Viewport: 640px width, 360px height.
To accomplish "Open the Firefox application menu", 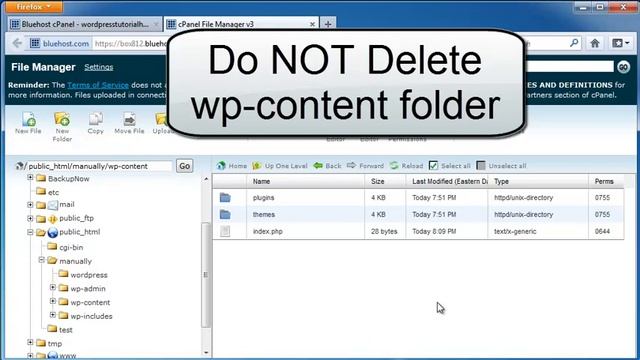I will tap(34, 7).
